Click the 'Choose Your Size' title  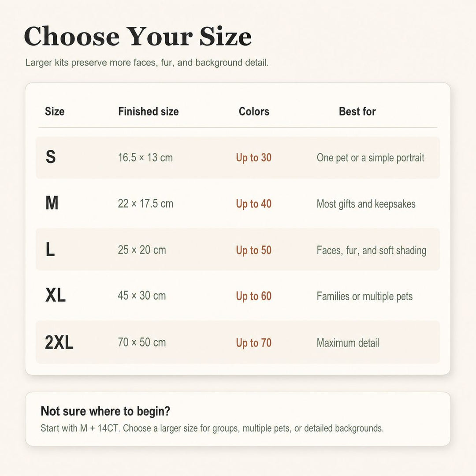(x=138, y=37)
